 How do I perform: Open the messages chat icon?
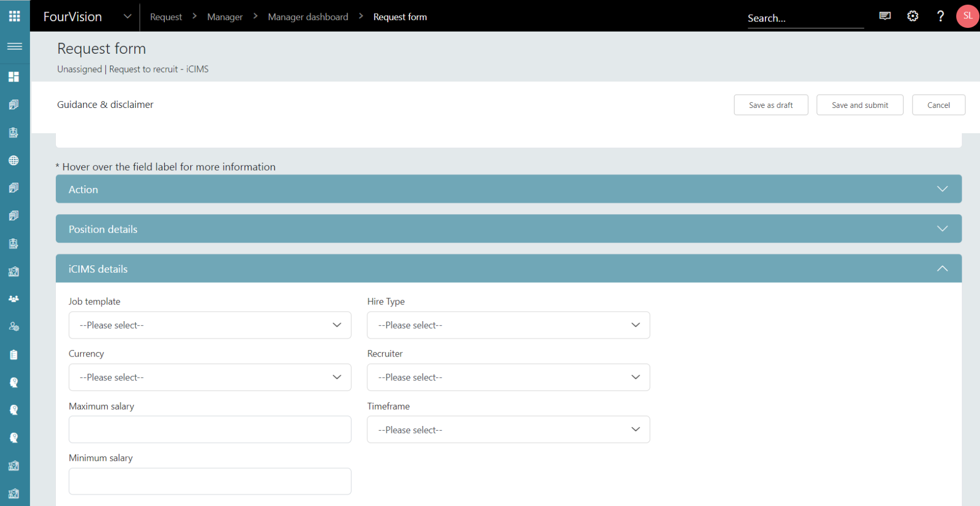pyautogui.click(x=885, y=16)
